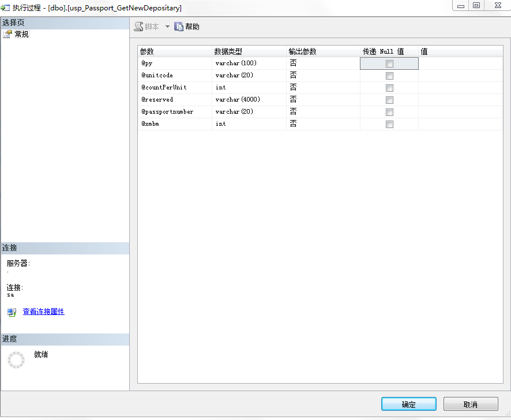Open the 脚本 dropdown arrow
This screenshot has width=511, height=420.
tap(167, 26)
